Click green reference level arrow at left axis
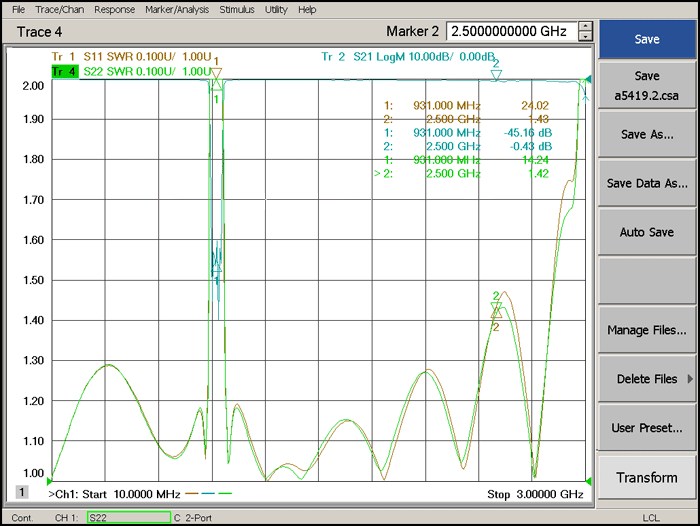Viewport: 700px width, 526px height. [49, 481]
